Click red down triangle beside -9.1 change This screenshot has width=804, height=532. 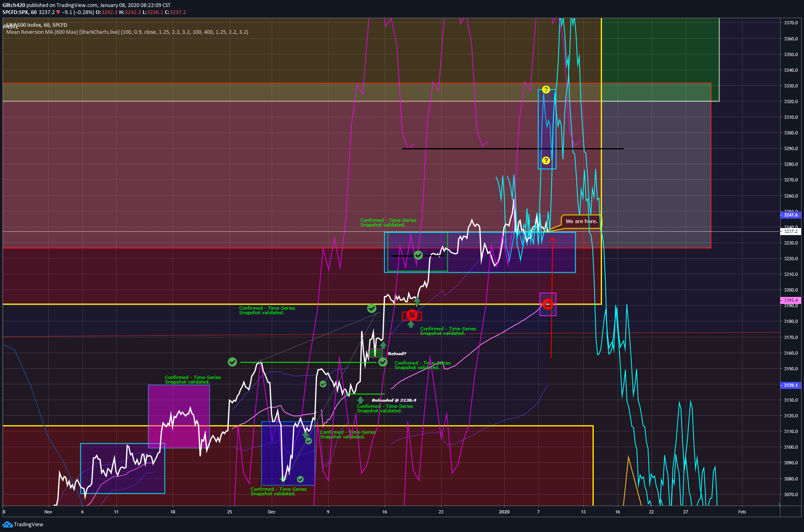point(58,12)
